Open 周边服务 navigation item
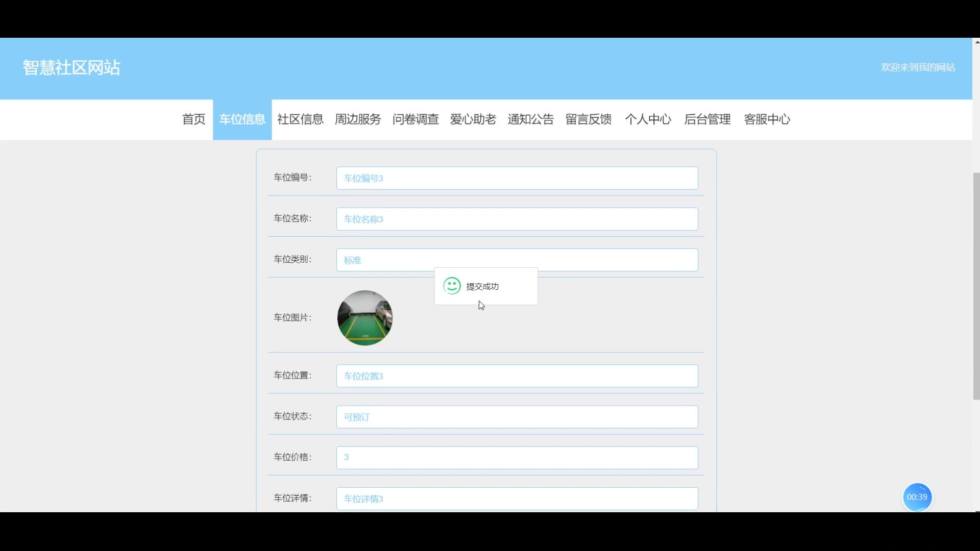The width and height of the screenshot is (980, 551). click(x=358, y=119)
